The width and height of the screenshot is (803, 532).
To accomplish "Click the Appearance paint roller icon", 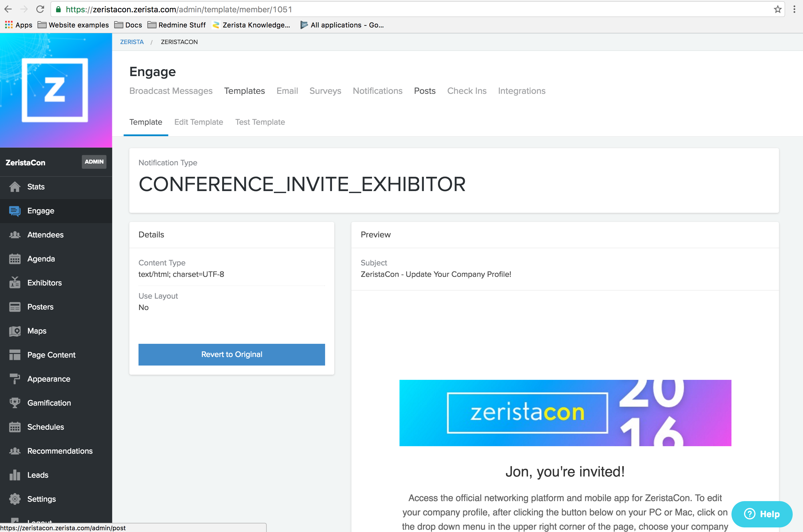I will point(15,379).
